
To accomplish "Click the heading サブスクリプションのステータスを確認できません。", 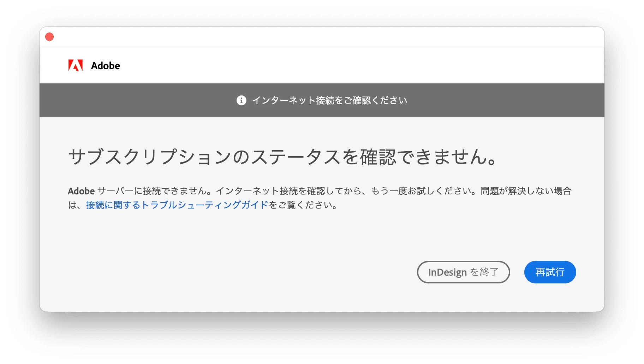I will (x=283, y=157).
